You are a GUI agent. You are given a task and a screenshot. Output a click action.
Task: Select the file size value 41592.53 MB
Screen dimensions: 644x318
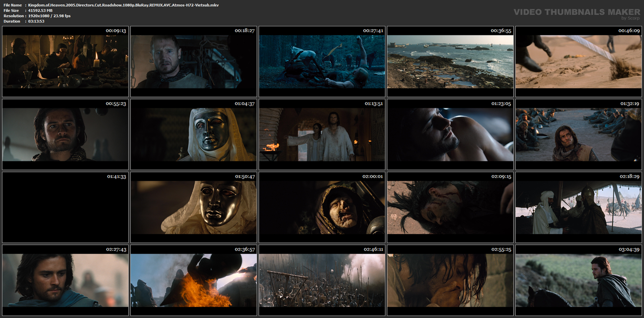(40, 11)
